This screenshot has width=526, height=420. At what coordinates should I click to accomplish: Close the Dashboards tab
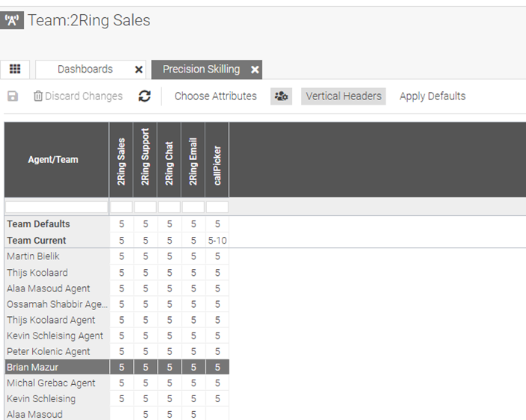click(139, 70)
